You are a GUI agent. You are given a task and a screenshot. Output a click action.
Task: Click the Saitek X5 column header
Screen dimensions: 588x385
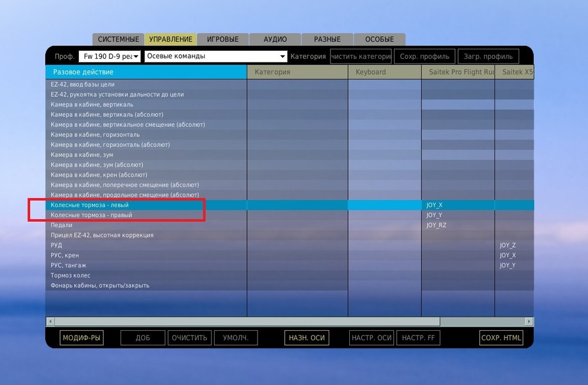coord(514,72)
